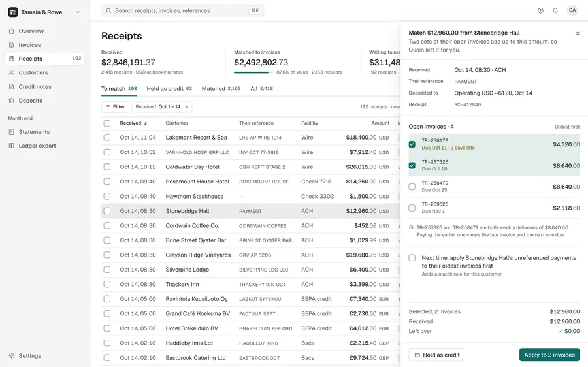Click the Filter button
The width and height of the screenshot is (588, 367).
pyautogui.click(x=115, y=107)
